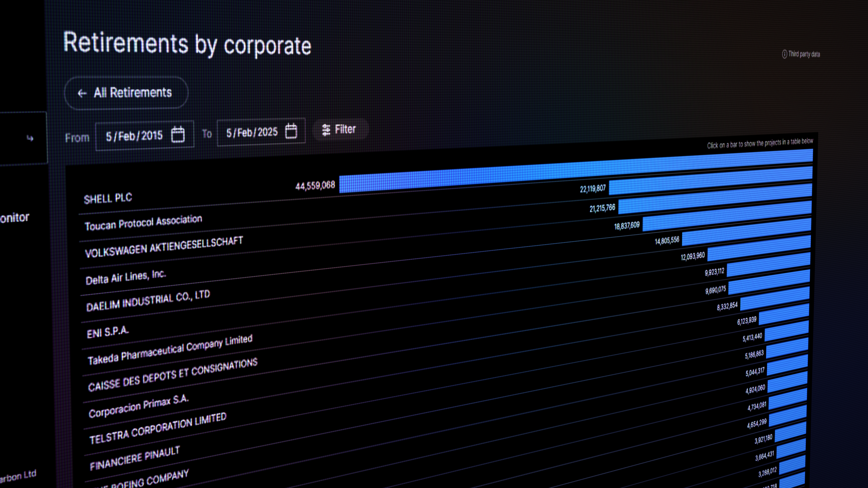
Task: Click the sidebar collapse arrow icon
Action: pos(30,138)
